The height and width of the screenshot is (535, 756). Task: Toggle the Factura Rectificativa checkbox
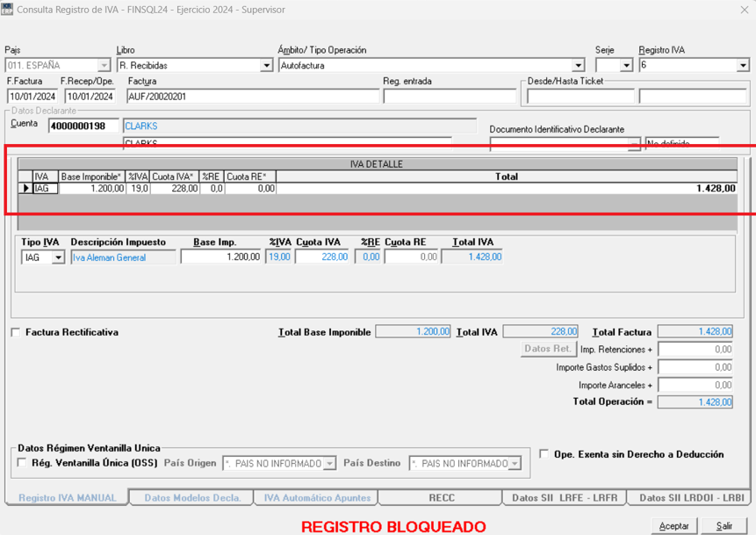tap(16, 332)
